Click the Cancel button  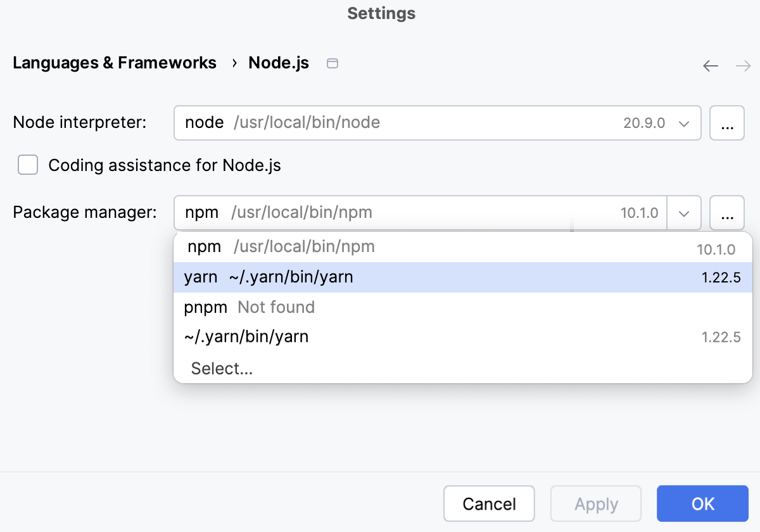489,503
